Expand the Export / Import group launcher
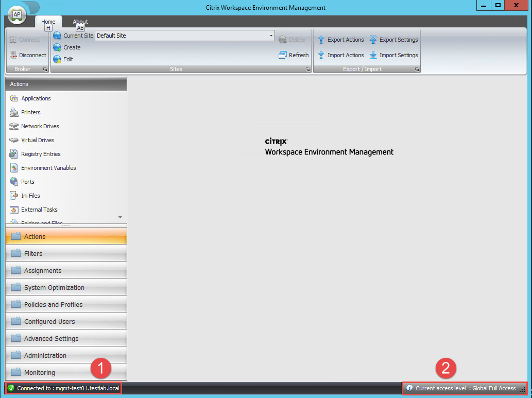Viewport: 532px width, 398px height. pos(417,69)
